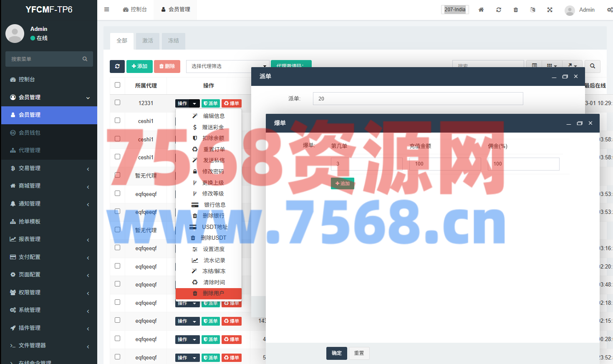613x364 pixels.
Task: Click the green 追加 button
Action: 343,183
